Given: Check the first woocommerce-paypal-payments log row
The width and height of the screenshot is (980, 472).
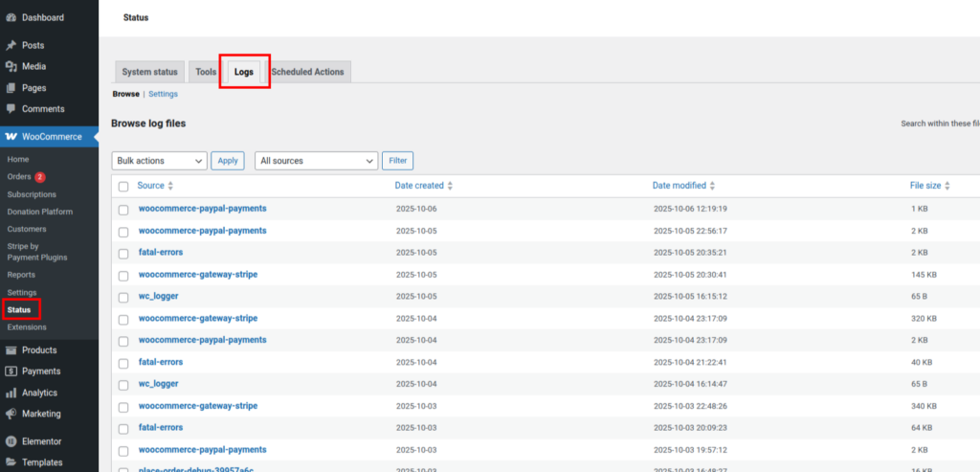Looking at the screenshot, I should (122, 209).
